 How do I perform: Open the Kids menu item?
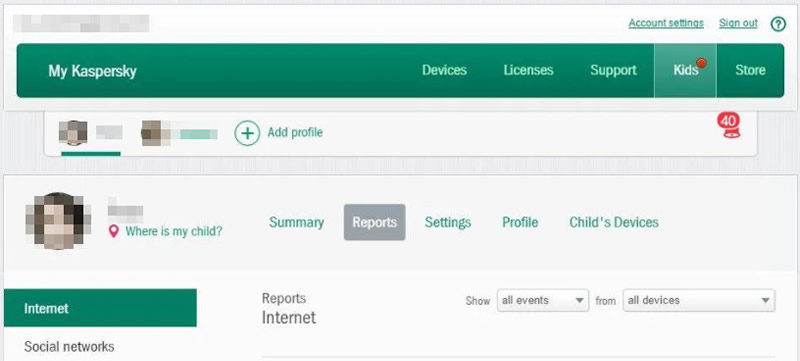pyautogui.click(x=685, y=70)
